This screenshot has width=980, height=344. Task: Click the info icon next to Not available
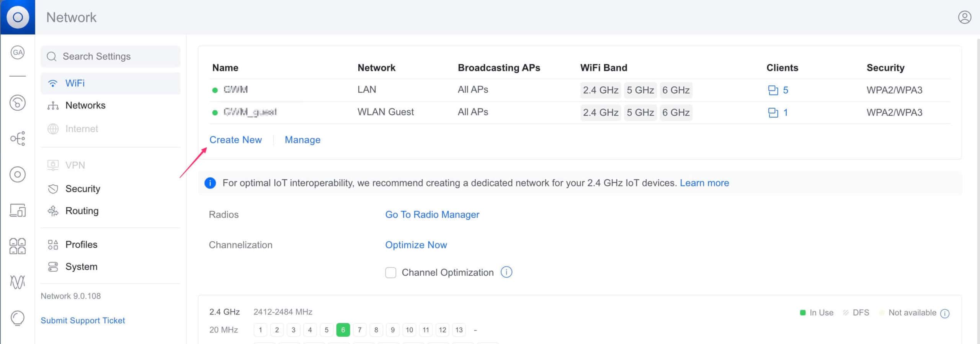pyautogui.click(x=945, y=313)
